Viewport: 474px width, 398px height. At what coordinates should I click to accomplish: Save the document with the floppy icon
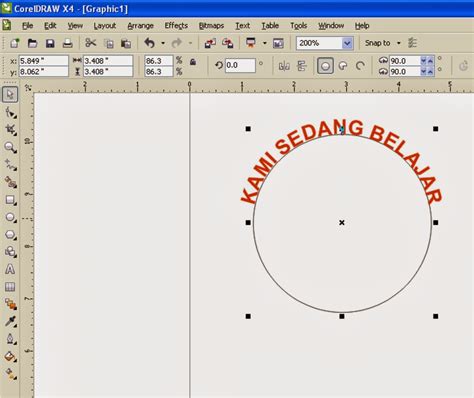(50, 43)
